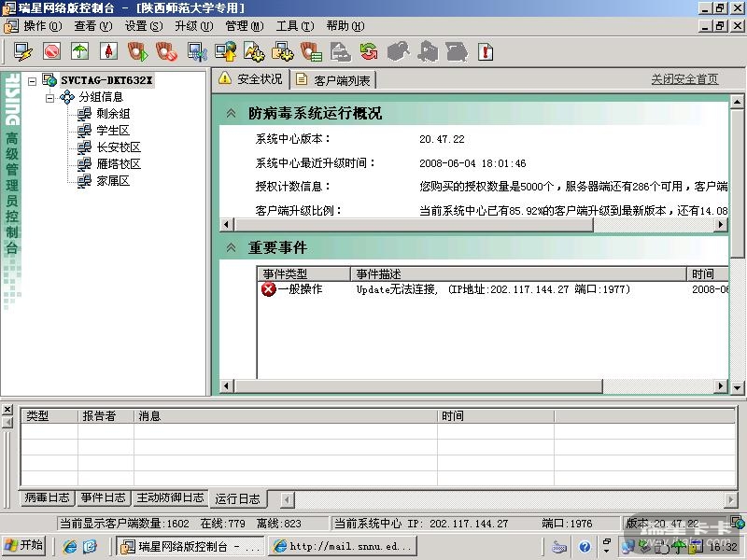Click the 报告者 column header in log pane
Image resolution: width=747 pixels, height=560 pixels.
point(106,415)
